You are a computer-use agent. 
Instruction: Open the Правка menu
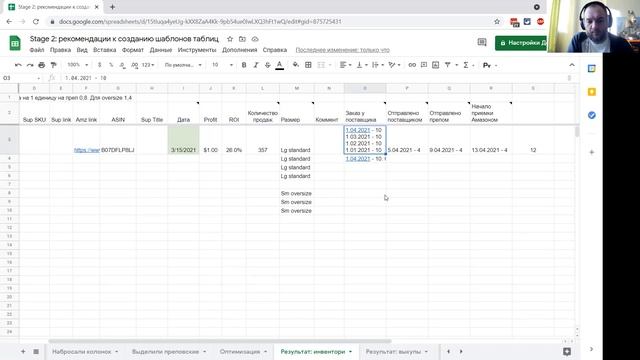[x=60, y=50]
